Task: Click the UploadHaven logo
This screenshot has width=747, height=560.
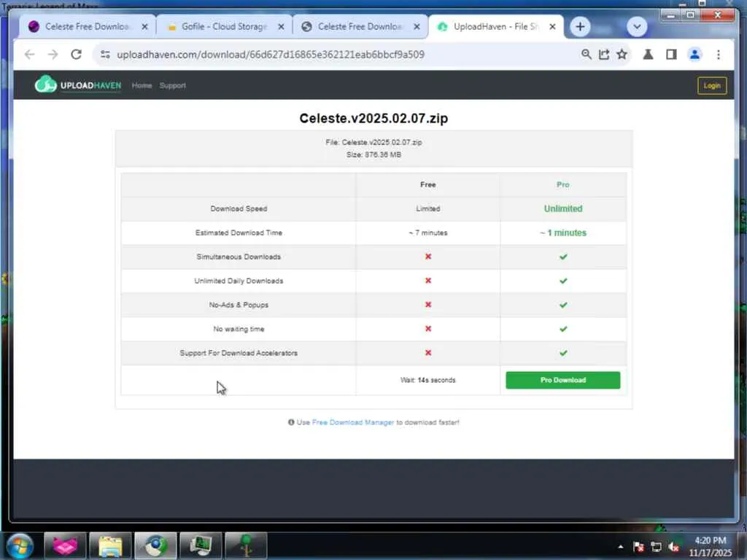Action: point(78,85)
